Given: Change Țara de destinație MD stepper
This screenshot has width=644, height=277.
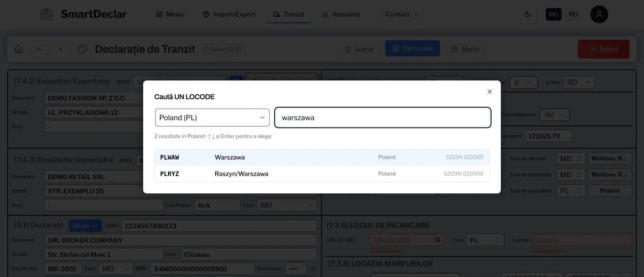Looking at the screenshot, I should tap(571, 174).
